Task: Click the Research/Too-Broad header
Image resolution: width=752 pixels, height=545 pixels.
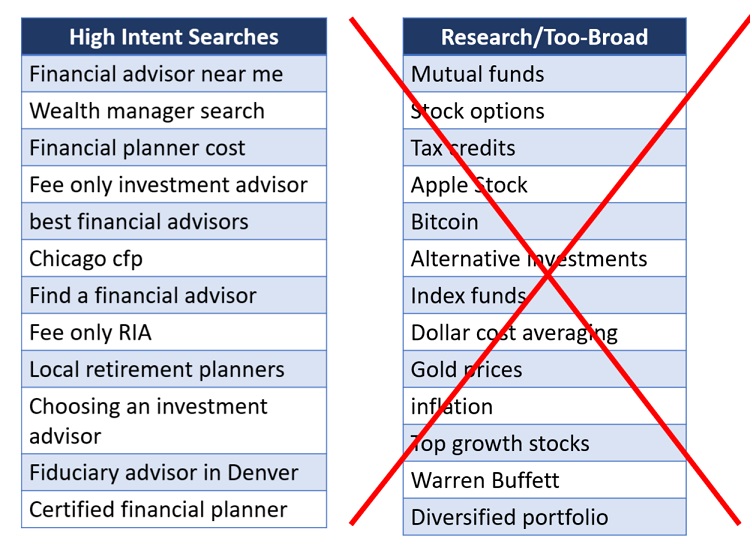Action: [x=544, y=37]
